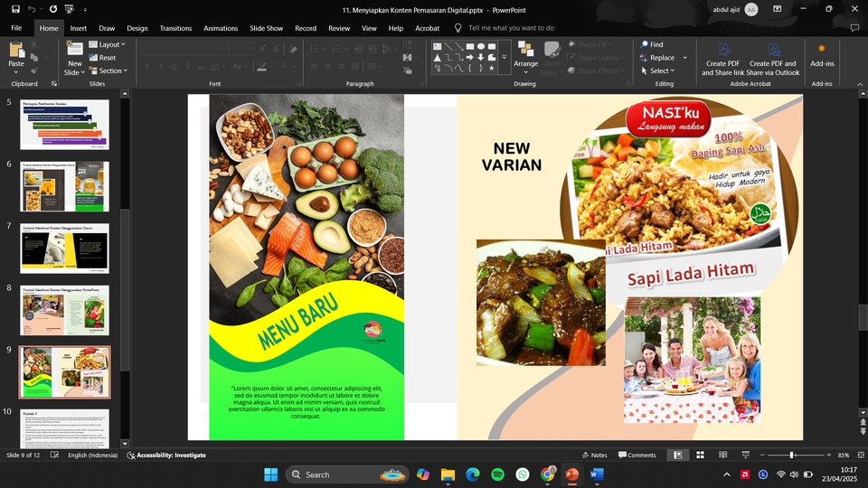The width and height of the screenshot is (868, 488).
Task: Click the 85% zoom level
Action: click(844, 455)
